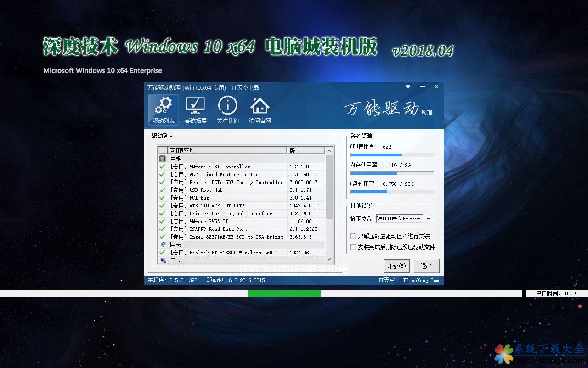Visit official site via 访问官网 icon

tap(260, 110)
